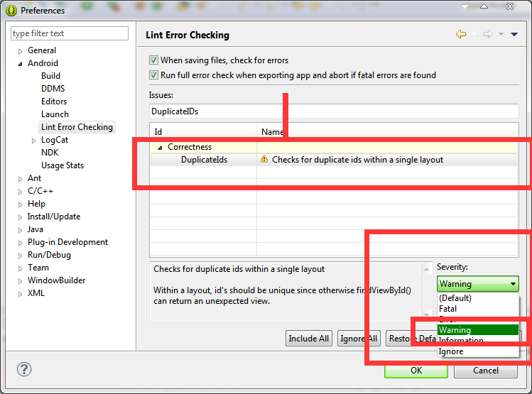Image resolution: width=532 pixels, height=394 pixels.
Task: Open the back history dropdown arrow
Action: click(x=474, y=34)
